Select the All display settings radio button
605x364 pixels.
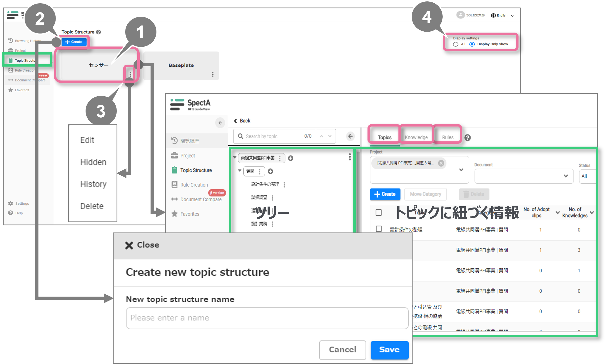(x=455, y=44)
